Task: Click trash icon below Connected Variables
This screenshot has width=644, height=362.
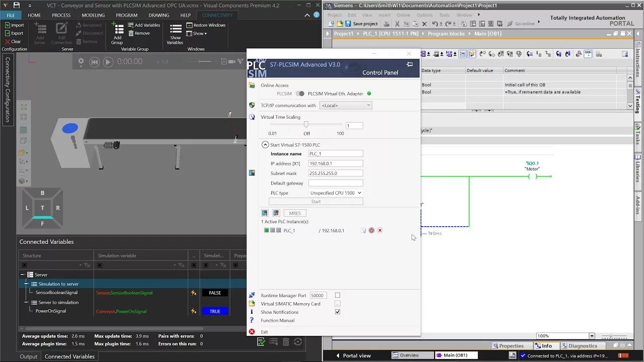Action: tap(286, 342)
